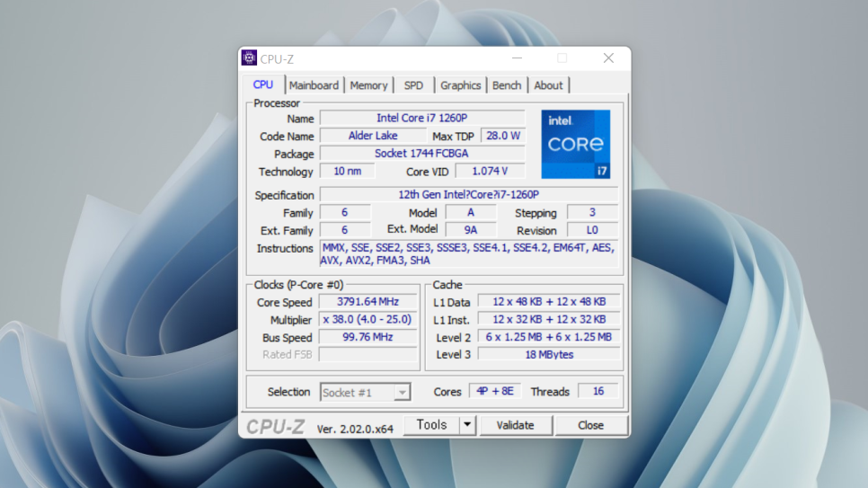This screenshot has height=488, width=868.
Task: Click the CPU-Z app icon in title bar
Action: (249, 58)
